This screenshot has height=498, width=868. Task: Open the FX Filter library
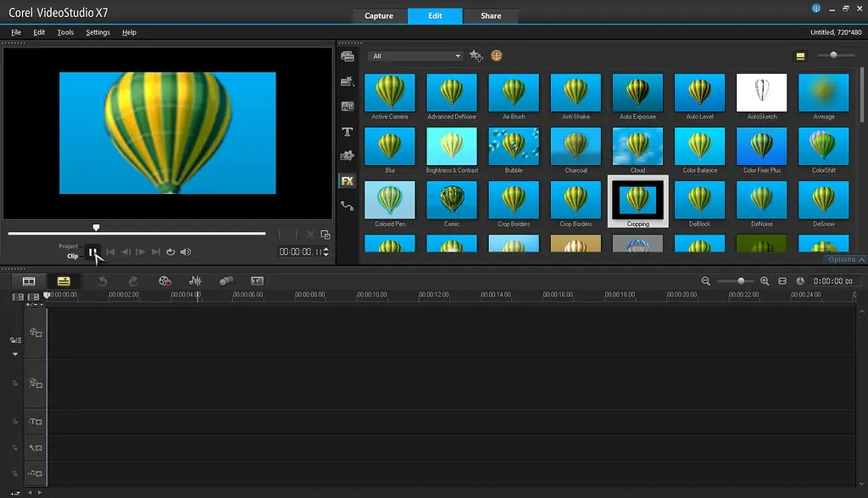347,181
